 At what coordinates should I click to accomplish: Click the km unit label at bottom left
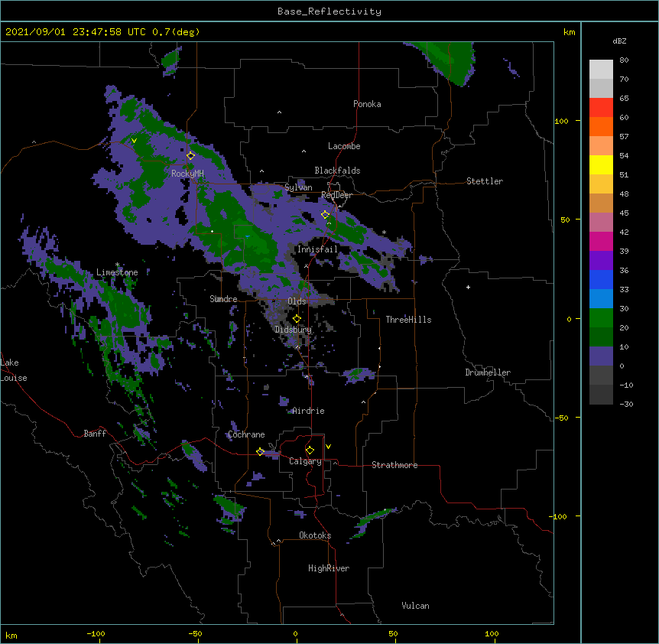11,636
